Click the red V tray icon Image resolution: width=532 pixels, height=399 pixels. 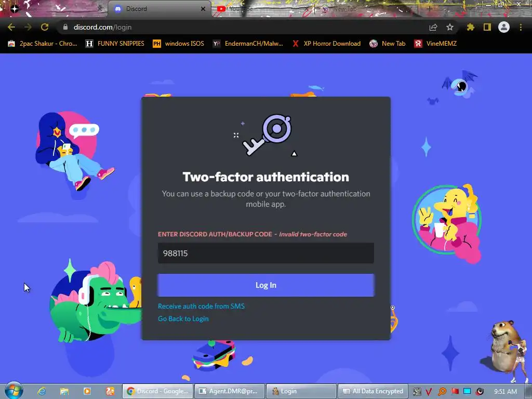[x=429, y=392]
